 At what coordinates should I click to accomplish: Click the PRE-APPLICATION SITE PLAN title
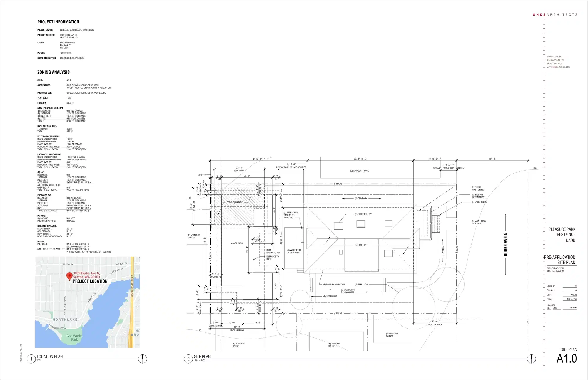(560, 260)
